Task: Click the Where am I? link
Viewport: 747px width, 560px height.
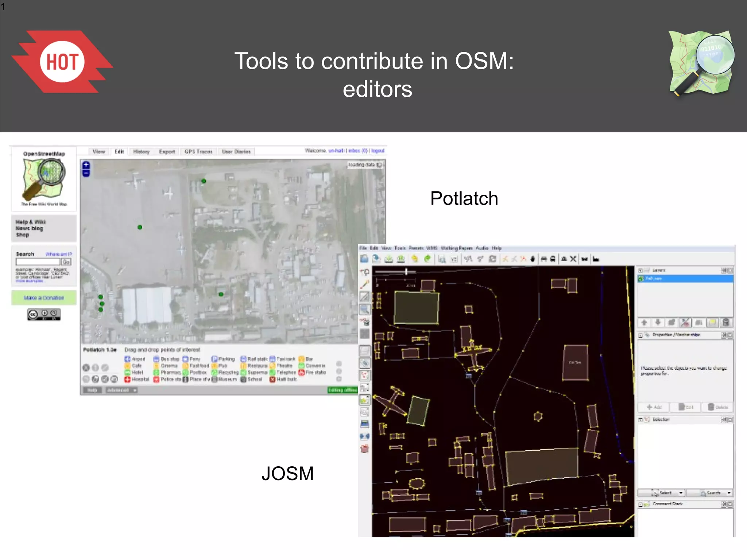Action: (59, 254)
